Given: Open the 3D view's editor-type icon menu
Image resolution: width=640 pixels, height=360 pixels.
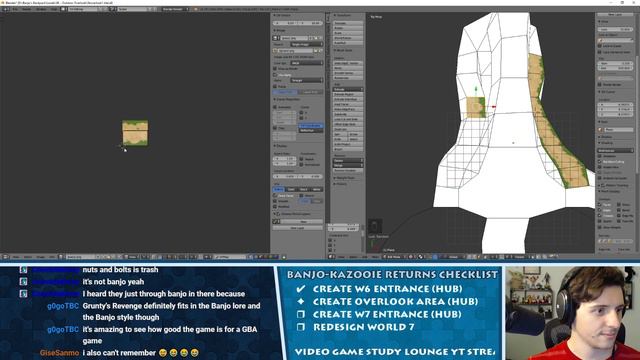Looking at the screenshot, I should pyautogui.click(x=332, y=257).
